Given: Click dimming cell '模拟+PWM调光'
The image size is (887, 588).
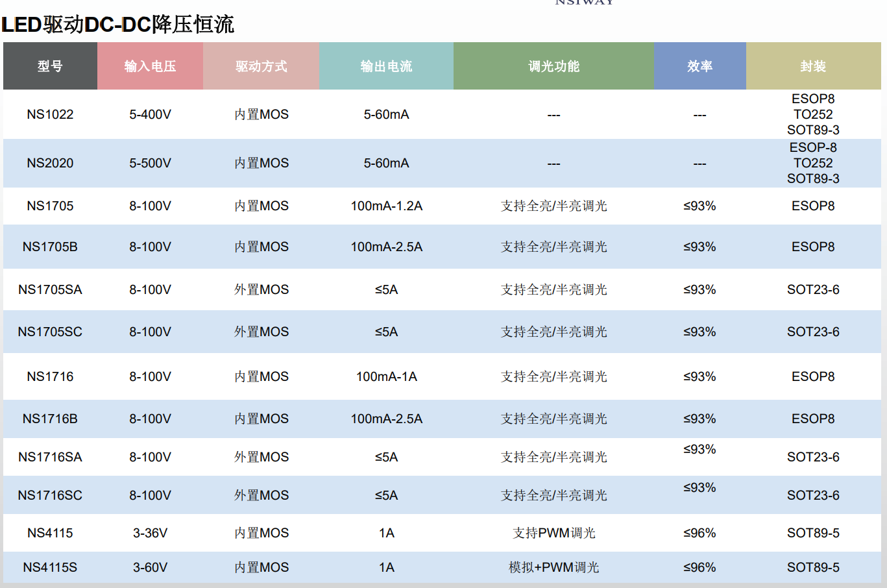Looking at the screenshot, I should tap(553, 567).
